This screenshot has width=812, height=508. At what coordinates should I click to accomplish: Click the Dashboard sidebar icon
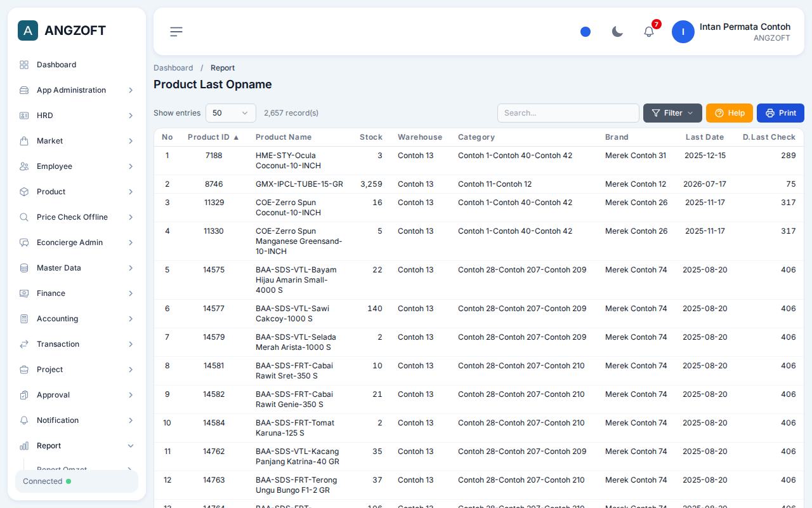24,65
